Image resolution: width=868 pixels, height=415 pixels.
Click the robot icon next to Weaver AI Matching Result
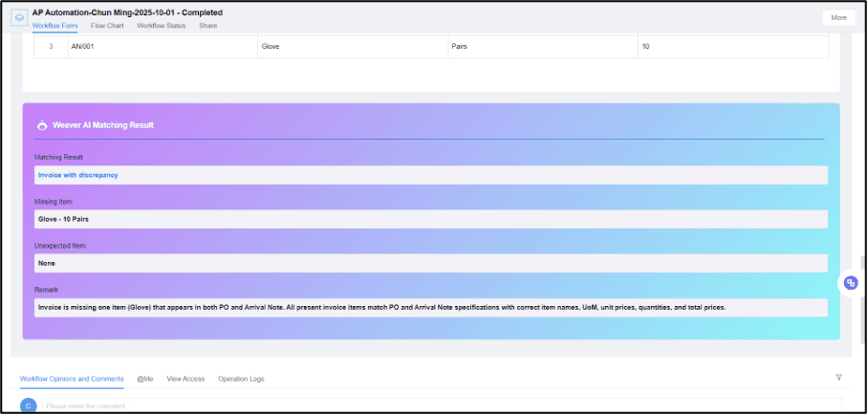point(41,125)
